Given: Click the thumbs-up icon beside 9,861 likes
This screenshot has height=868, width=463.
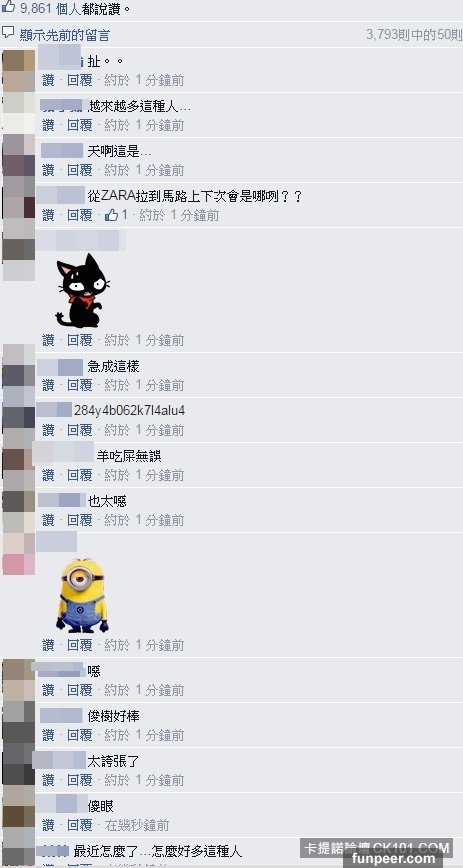Looking at the screenshot, I should 8,8.
